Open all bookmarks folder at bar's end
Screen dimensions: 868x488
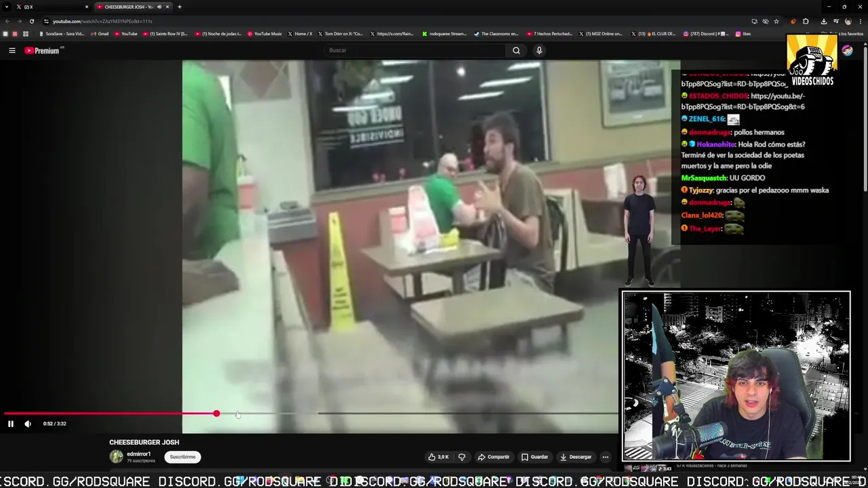point(843,34)
